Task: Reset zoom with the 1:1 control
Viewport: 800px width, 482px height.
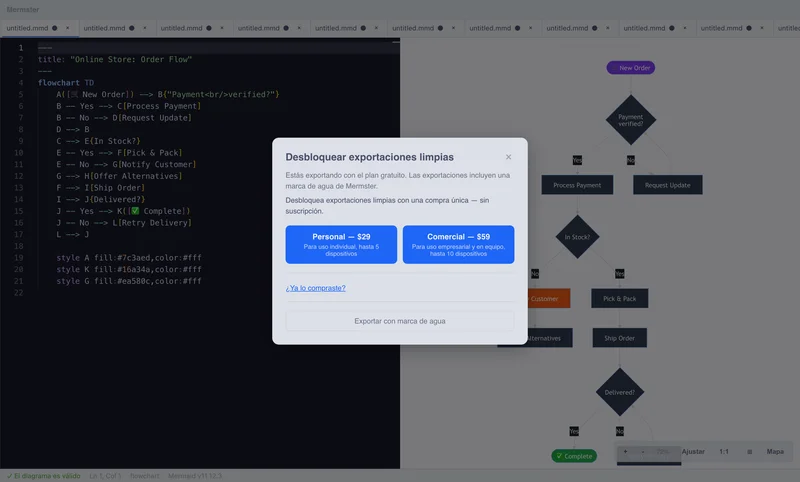Action: coord(723,452)
